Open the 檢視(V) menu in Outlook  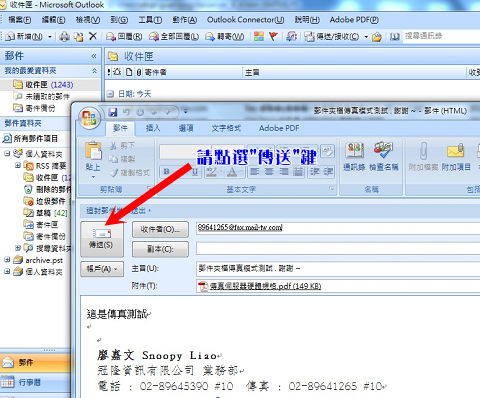pos(88,20)
